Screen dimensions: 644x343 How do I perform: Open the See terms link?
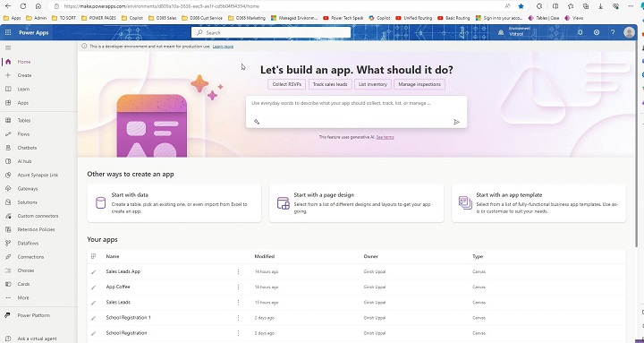(x=385, y=137)
